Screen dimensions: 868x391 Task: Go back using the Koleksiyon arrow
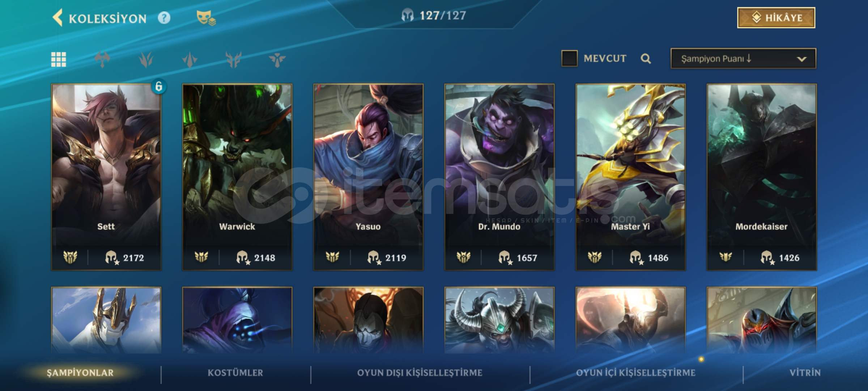58,18
